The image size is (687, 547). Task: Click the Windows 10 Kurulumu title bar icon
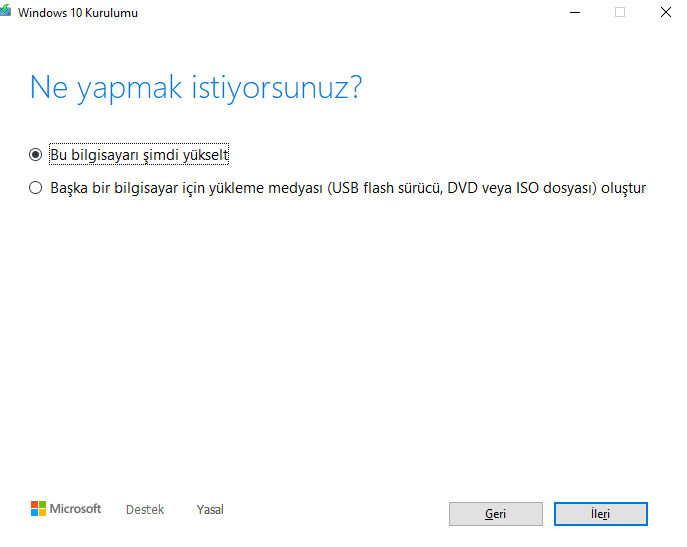[5, 11]
